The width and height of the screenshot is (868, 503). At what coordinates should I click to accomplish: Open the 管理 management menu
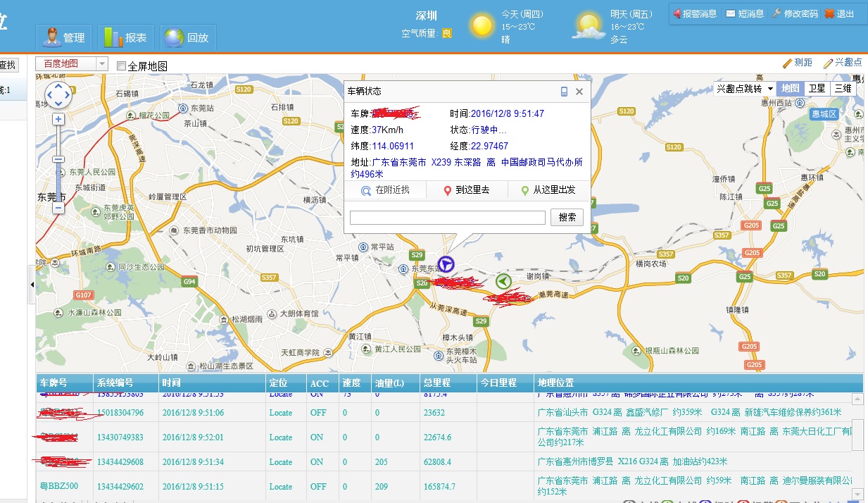click(63, 37)
